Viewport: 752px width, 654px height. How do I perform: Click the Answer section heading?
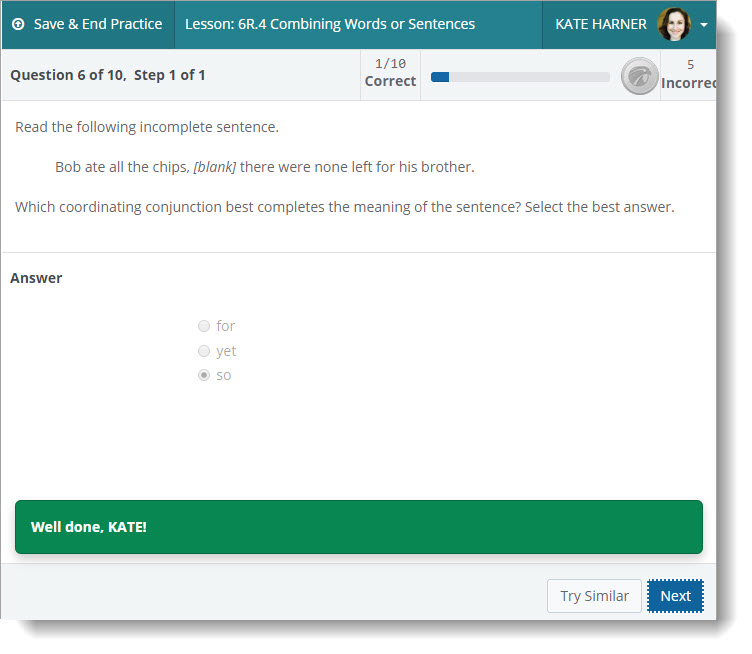pos(36,278)
